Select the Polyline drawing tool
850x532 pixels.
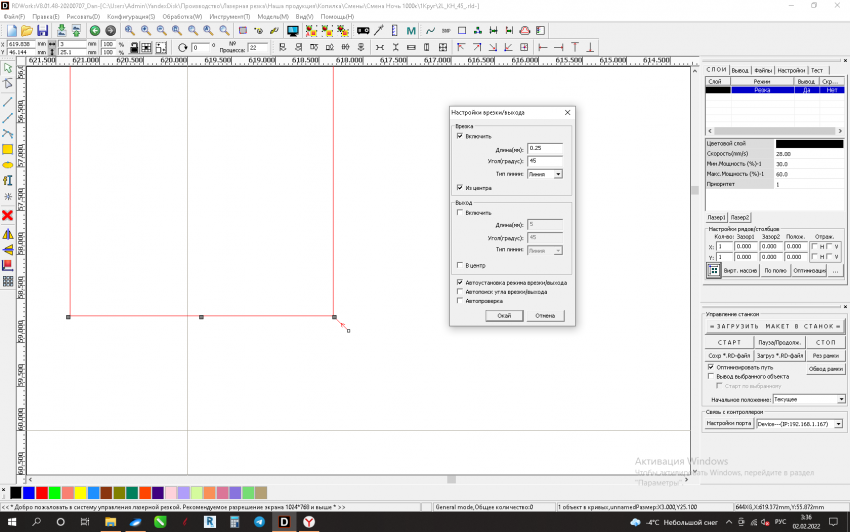8,118
